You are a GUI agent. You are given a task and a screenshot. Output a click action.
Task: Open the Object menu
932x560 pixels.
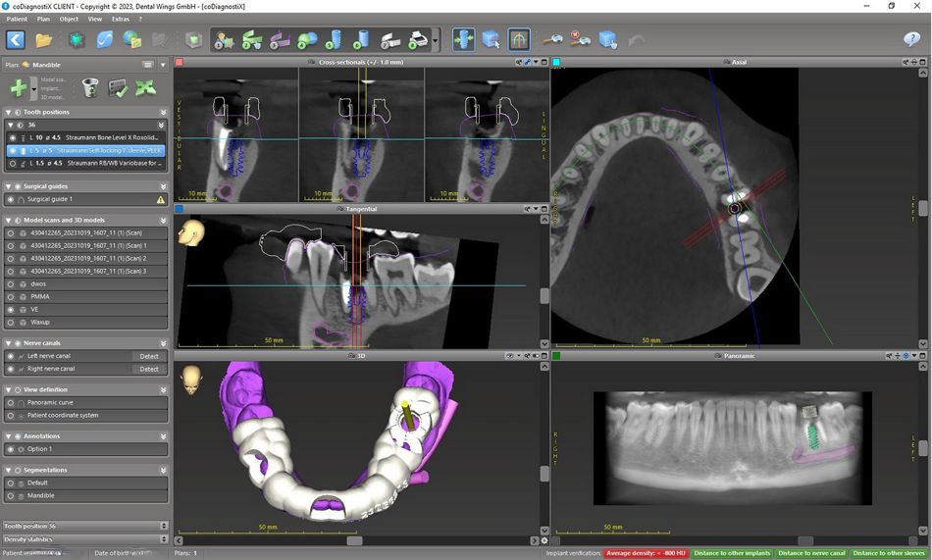(x=69, y=19)
